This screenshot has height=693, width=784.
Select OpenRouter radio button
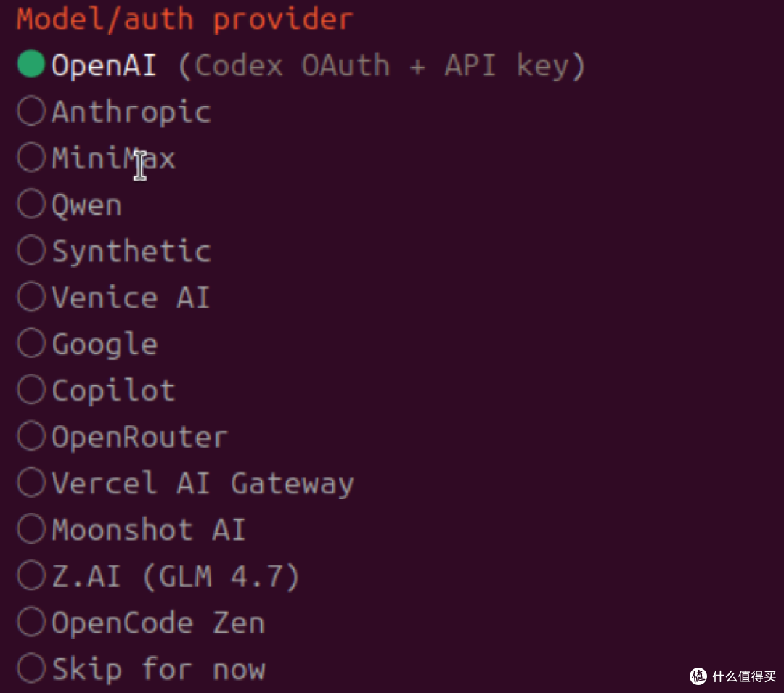(31, 435)
